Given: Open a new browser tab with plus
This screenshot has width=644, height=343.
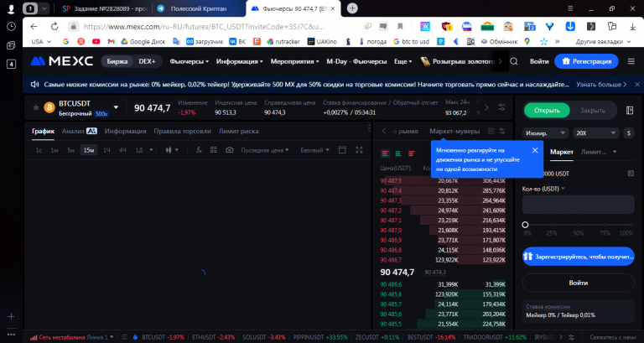Looking at the screenshot, I should [352, 8].
